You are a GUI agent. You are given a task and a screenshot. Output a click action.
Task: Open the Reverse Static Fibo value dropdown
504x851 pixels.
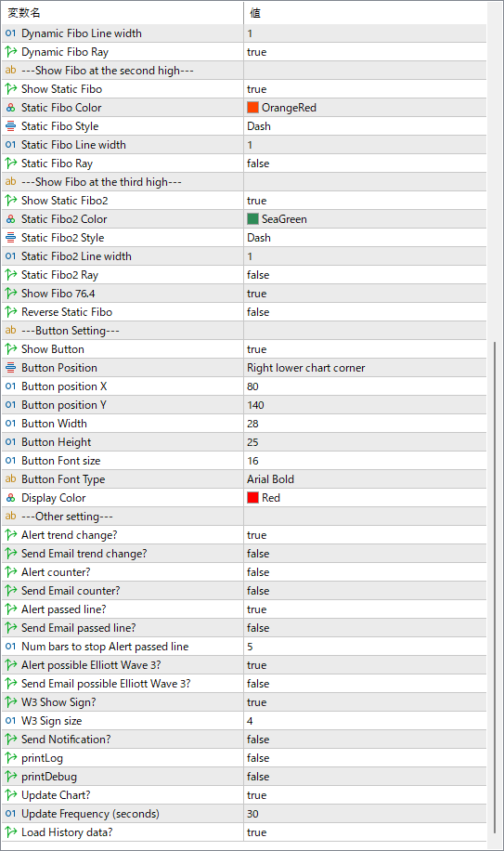click(x=365, y=312)
